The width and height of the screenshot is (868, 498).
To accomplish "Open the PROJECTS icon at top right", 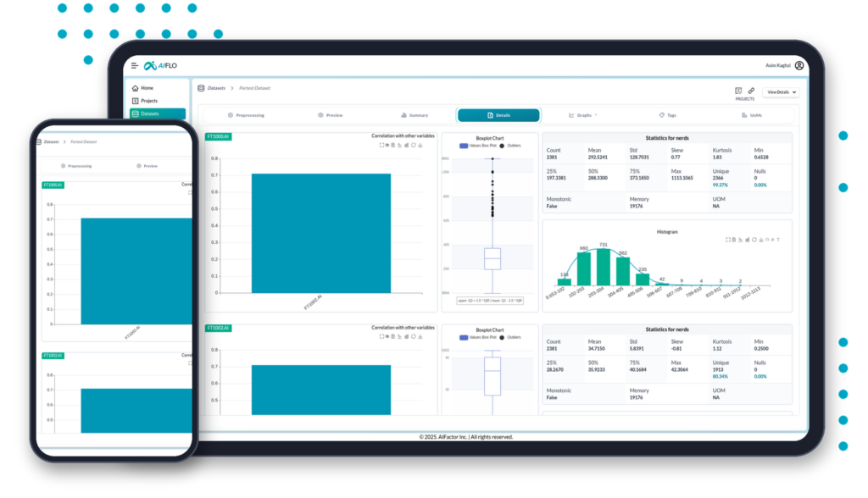I will (738, 91).
